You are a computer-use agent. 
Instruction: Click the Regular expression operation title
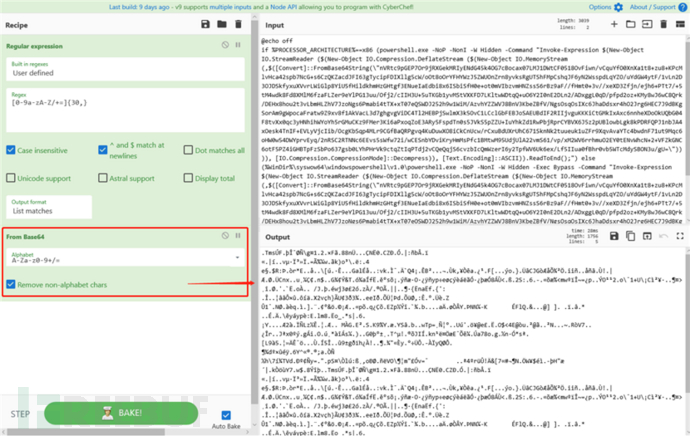click(x=34, y=46)
